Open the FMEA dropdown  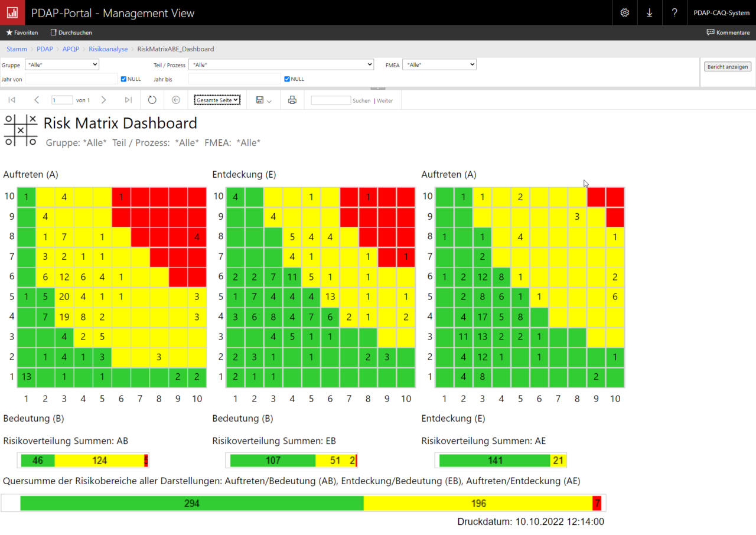coord(439,64)
